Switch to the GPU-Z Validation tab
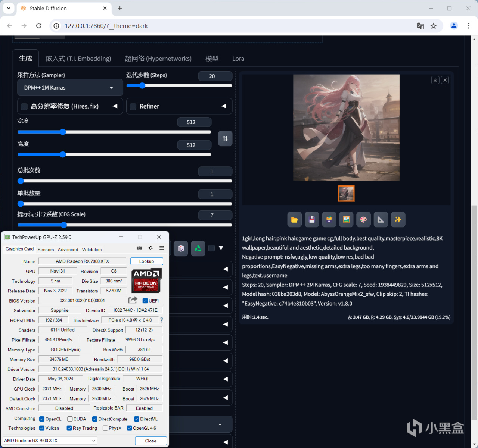This screenshot has height=448, width=478. [x=92, y=250]
